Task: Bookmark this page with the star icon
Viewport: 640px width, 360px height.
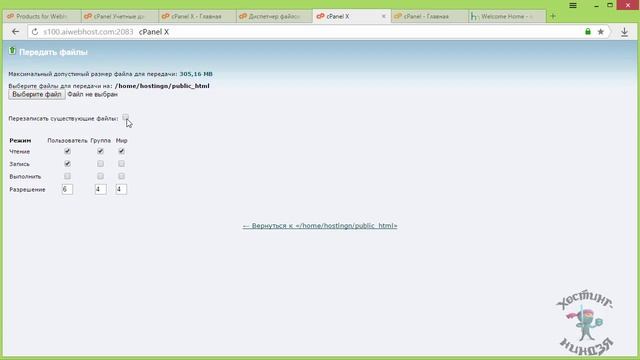Action: click(x=600, y=31)
